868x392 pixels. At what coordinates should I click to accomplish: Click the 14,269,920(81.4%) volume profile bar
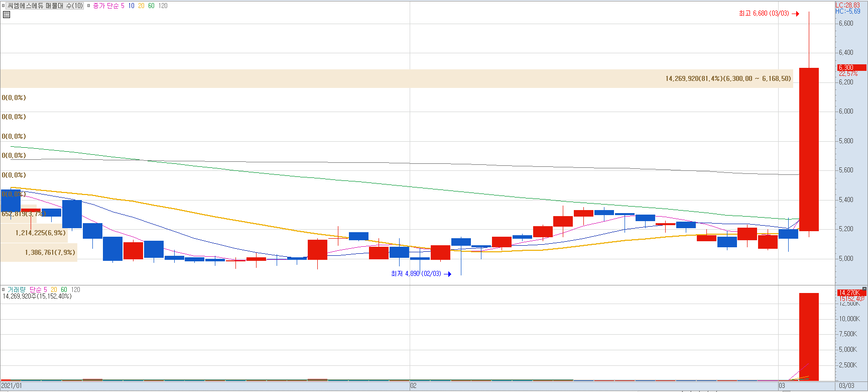point(397,78)
